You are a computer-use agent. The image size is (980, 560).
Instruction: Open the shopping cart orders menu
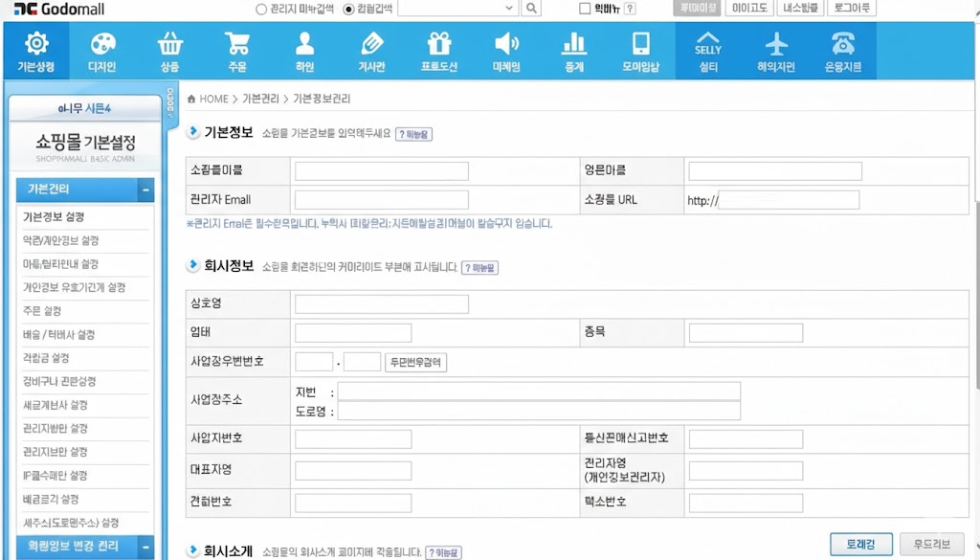(x=237, y=52)
